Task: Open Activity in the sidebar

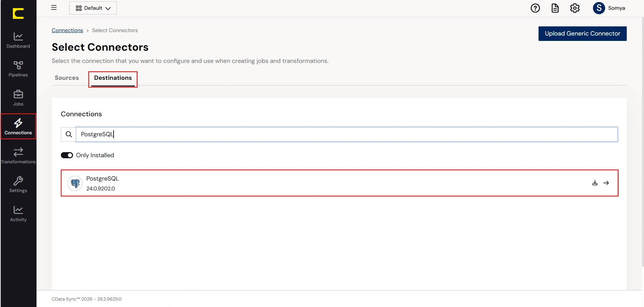Action: coord(18,214)
